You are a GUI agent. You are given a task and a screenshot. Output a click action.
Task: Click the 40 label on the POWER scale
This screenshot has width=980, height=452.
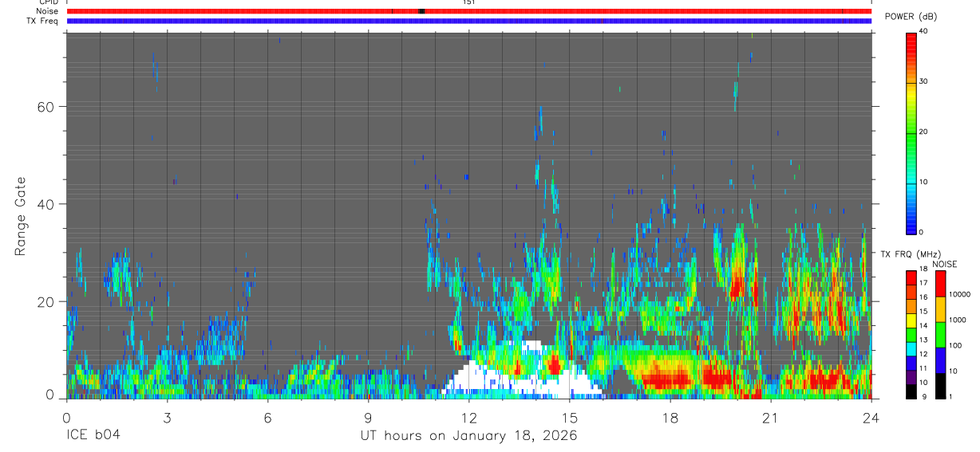pos(925,31)
